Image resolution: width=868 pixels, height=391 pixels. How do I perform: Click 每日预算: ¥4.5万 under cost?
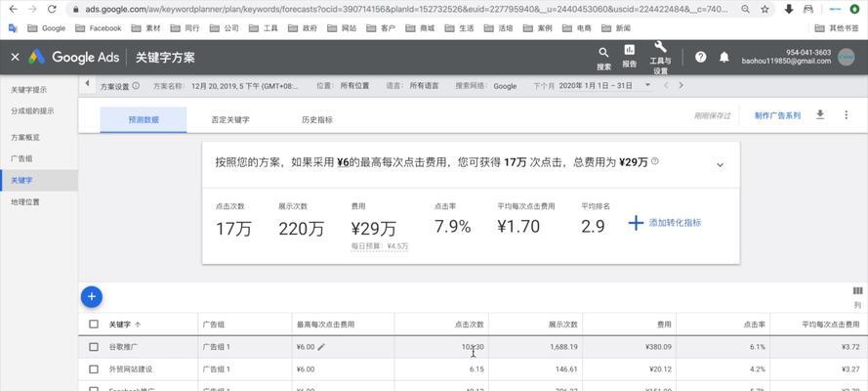point(379,245)
